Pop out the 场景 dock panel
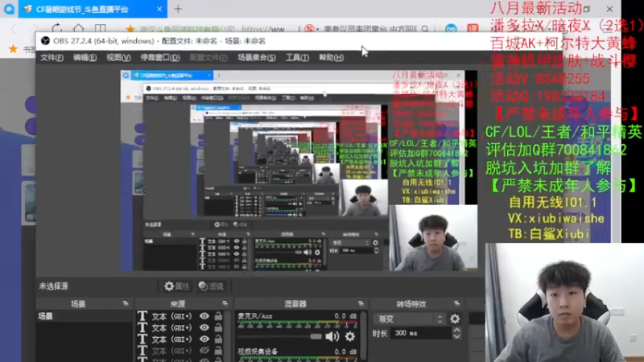Viewport: 644px width, 362px height. click(126, 304)
